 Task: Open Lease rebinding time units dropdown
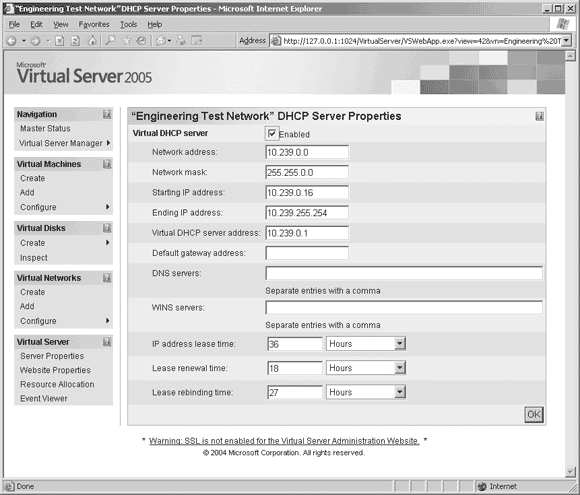click(x=399, y=392)
